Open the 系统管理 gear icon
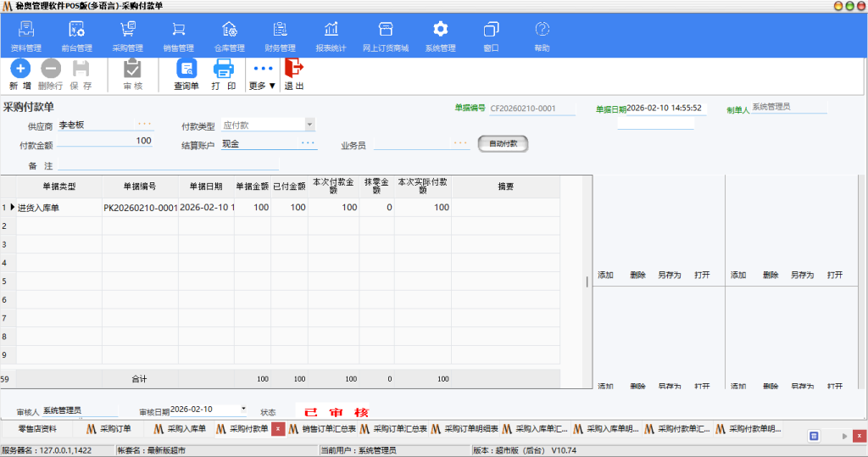Screen dimensions: 868x457 point(440,30)
